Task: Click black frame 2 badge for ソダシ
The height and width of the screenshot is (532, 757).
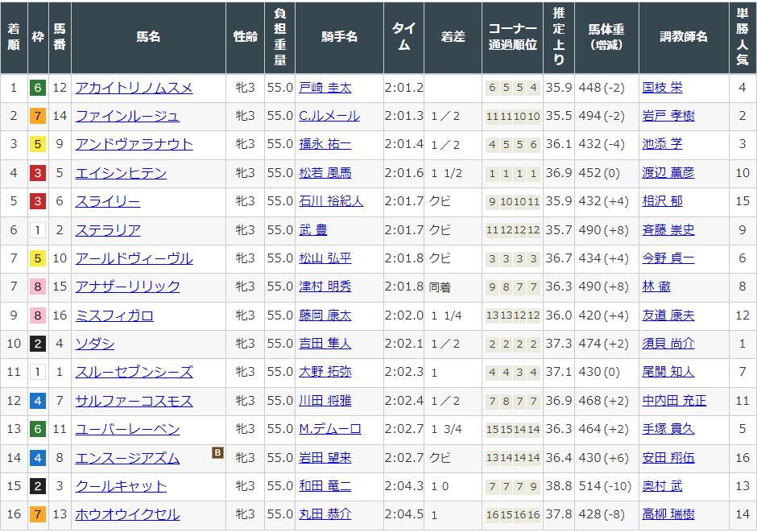Action: 38,344
